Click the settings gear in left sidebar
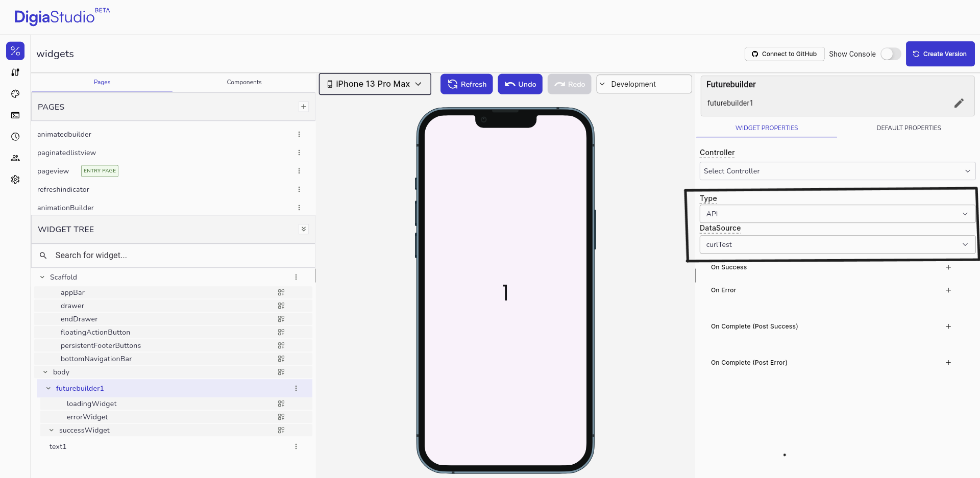Viewport: 980px width, 478px height. (15, 180)
